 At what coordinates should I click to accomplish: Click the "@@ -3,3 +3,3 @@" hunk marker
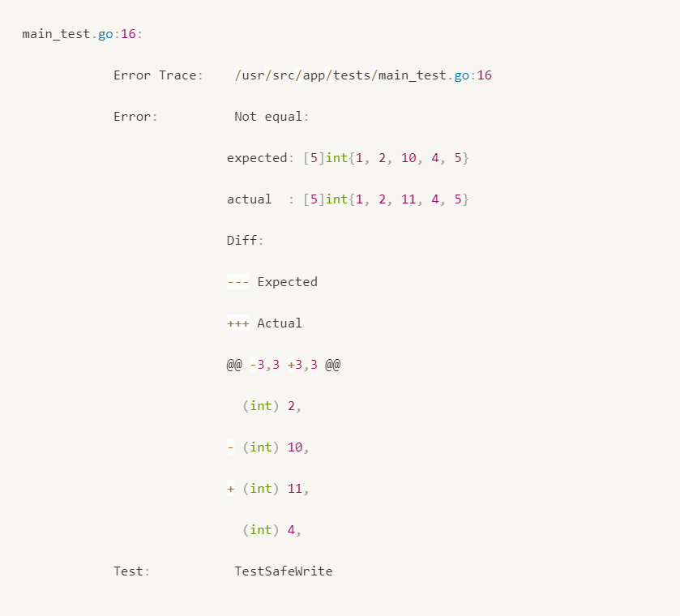click(284, 365)
